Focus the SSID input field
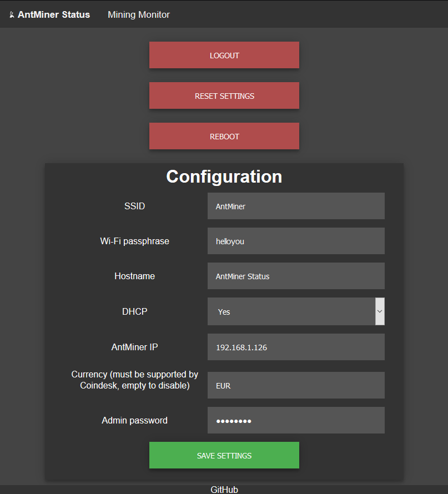Screen dimensions: 448x494 (296, 206)
